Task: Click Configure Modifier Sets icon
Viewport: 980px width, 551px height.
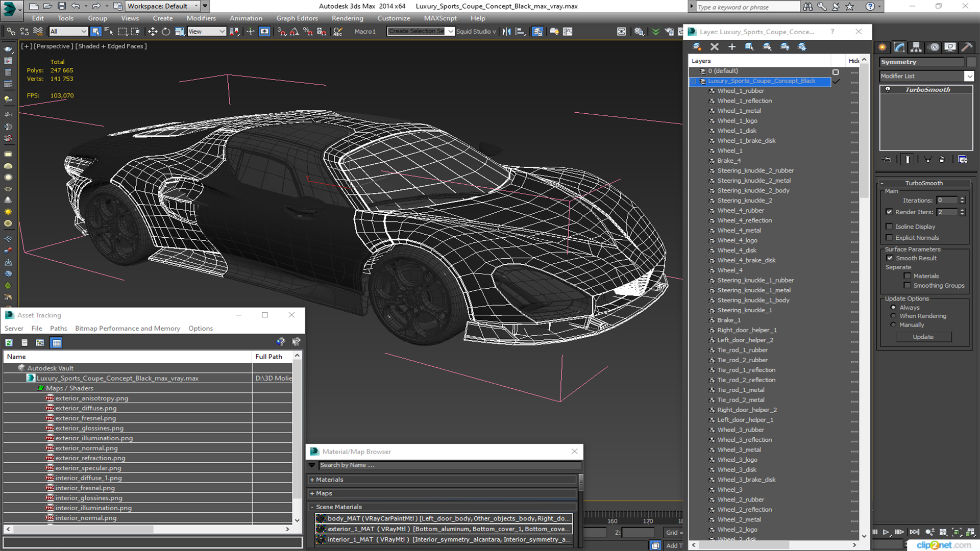Action: (x=963, y=160)
